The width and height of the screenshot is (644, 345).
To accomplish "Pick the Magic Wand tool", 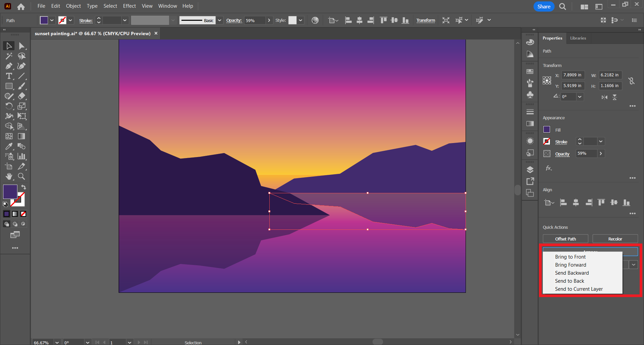I will pyautogui.click(x=9, y=56).
